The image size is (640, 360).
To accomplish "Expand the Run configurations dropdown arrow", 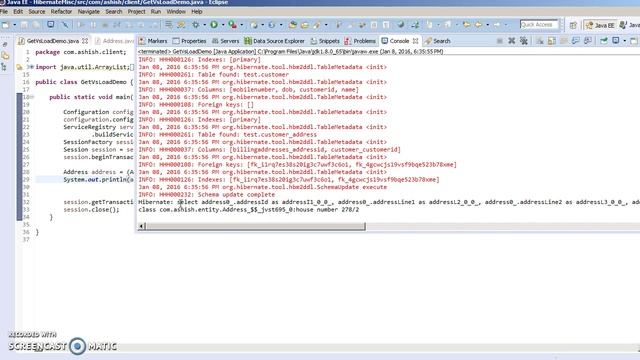I will (223, 25).
